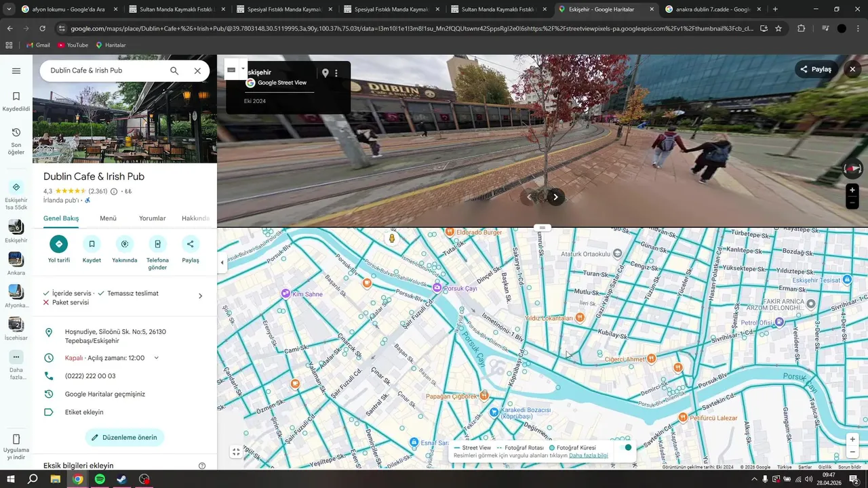Click Papağan Çiğbörek map marker
Viewport: 868px width, 488px height.
pos(484,395)
